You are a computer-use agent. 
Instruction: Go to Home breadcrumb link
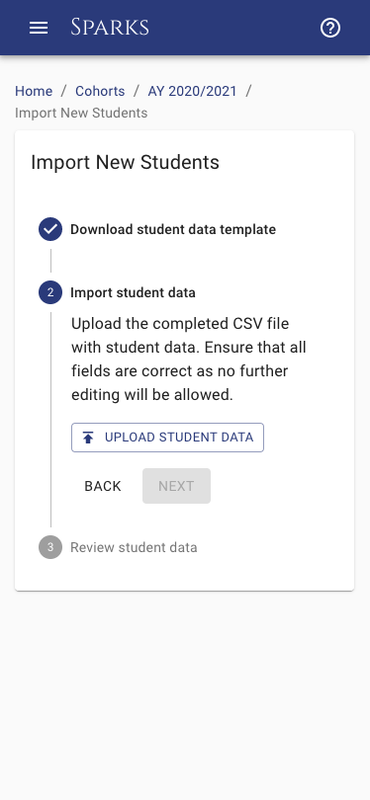point(34,91)
